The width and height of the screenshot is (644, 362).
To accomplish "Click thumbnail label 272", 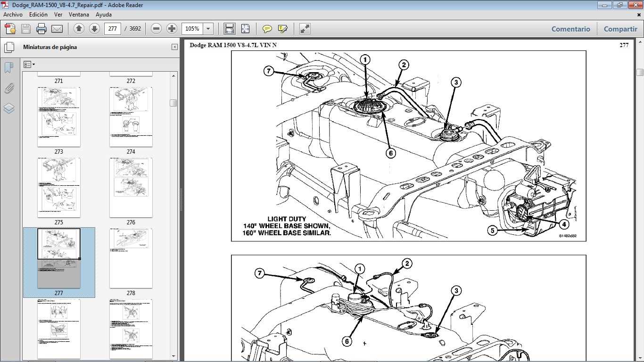I will click(x=131, y=81).
